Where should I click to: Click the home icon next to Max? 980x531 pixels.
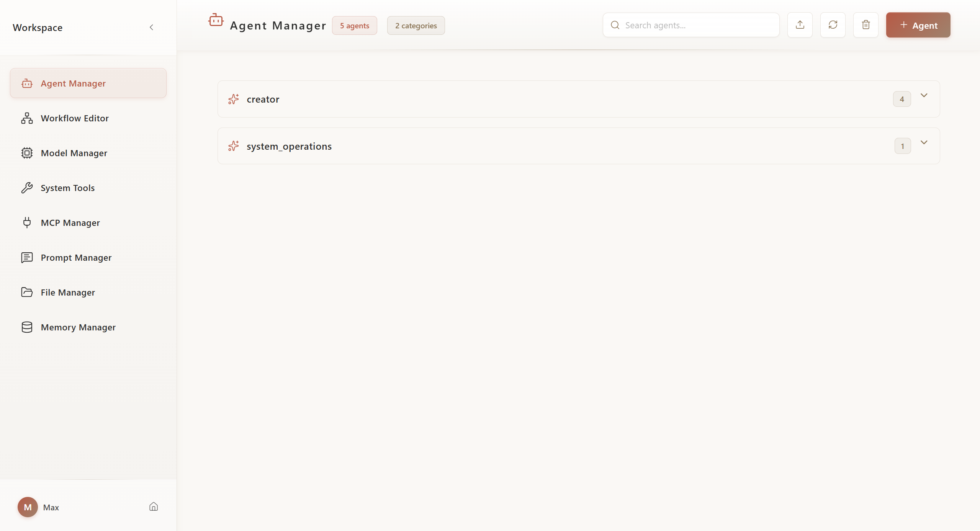[153, 506]
